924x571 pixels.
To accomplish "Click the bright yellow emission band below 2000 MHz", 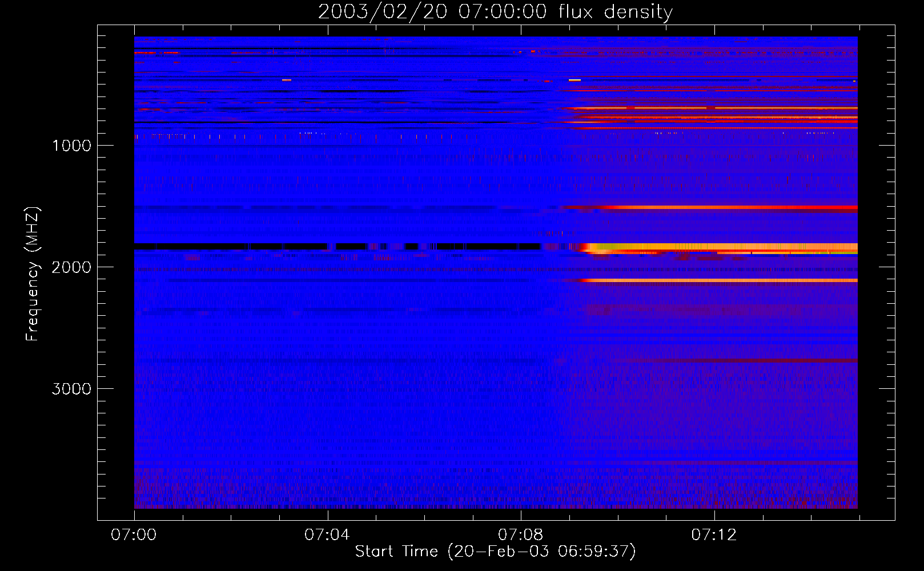I will pos(720,248).
